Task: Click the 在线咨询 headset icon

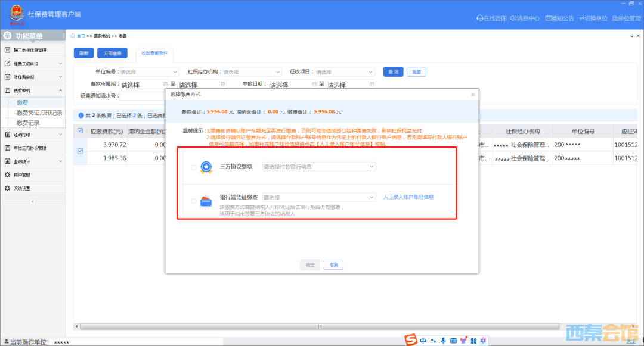Action: tap(479, 18)
